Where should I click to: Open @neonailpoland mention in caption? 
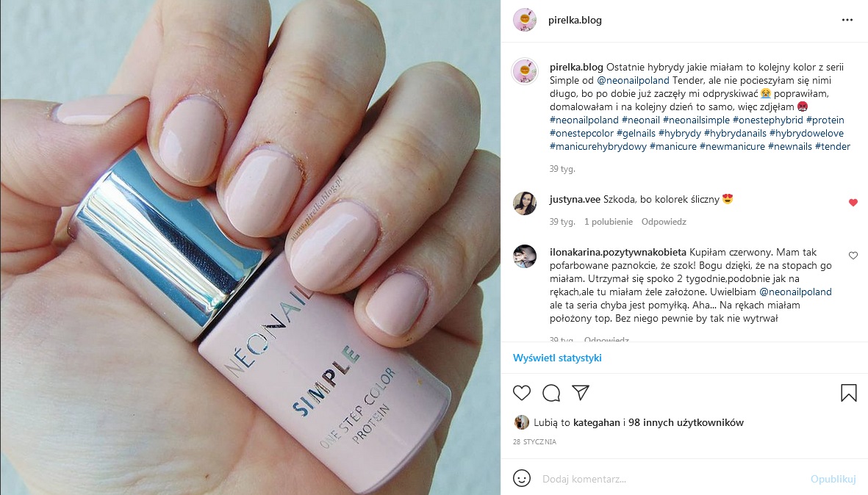(633, 80)
